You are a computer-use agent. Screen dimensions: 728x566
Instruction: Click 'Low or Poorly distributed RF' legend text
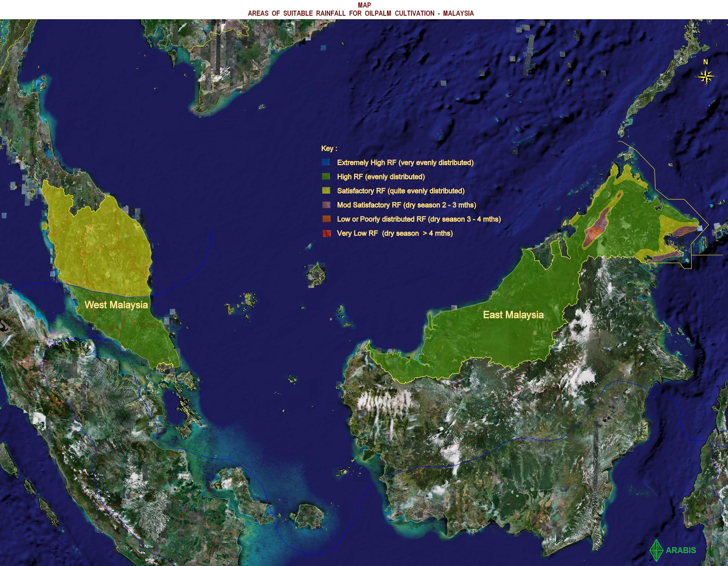tap(419, 219)
